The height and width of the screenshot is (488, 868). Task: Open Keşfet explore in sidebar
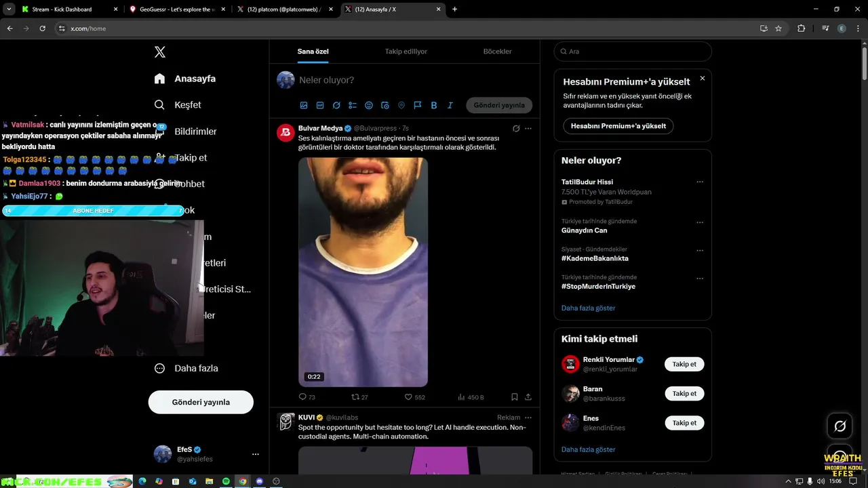point(178,105)
